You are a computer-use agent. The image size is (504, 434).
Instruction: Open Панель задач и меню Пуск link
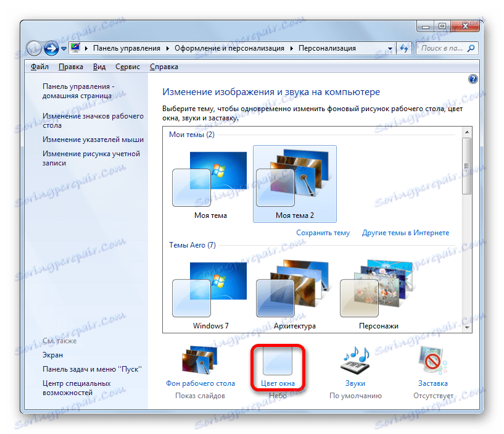coord(92,369)
